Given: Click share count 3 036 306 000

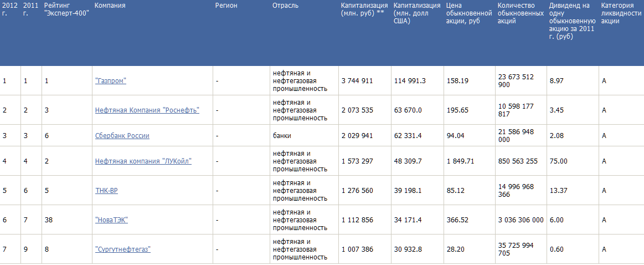Looking at the screenshot, I should click(x=521, y=220).
